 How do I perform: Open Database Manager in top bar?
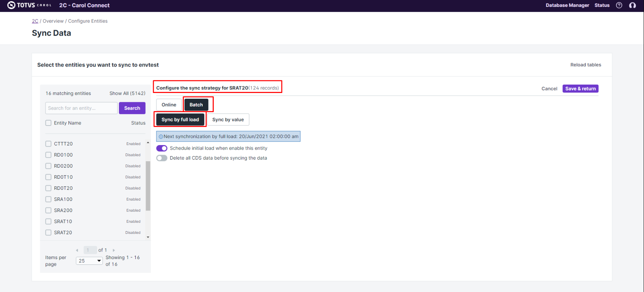click(x=567, y=5)
